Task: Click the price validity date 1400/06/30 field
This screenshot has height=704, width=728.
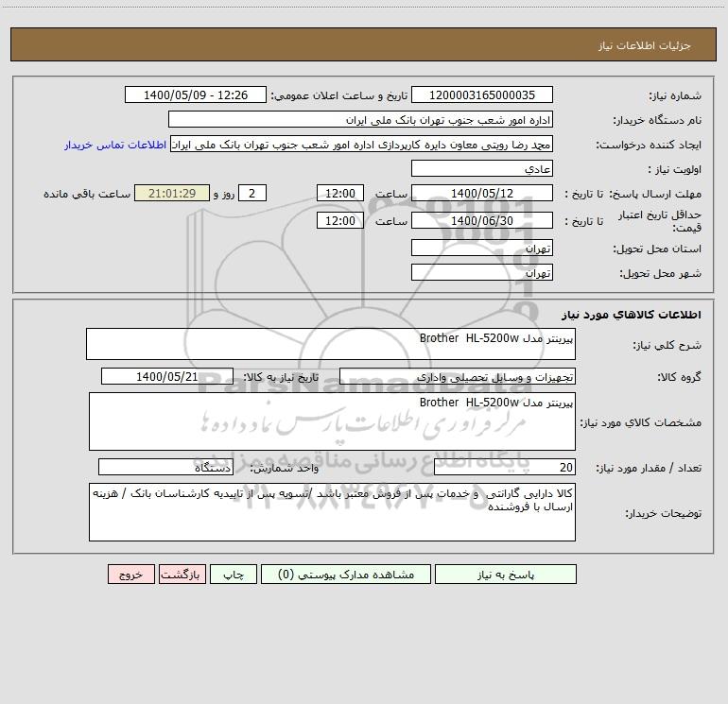Action: (482, 220)
